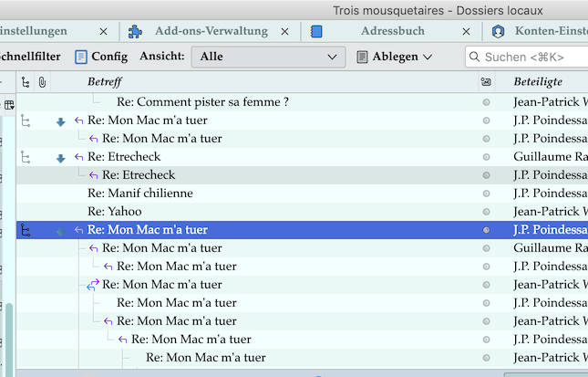Toggle read status of Re: Yahoo message
This screenshot has width=588, height=377.
[486, 212]
